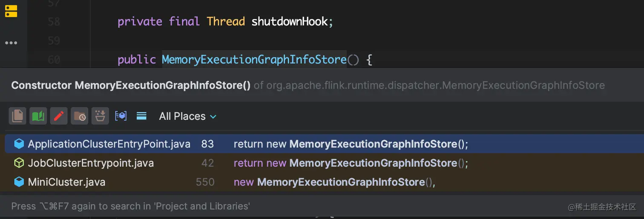Image resolution: width=644 pixels, height=219 pixels.
Task: Click the blue horizontal lines preview icon
Action: pyautogui.click(x=141, y=116)
